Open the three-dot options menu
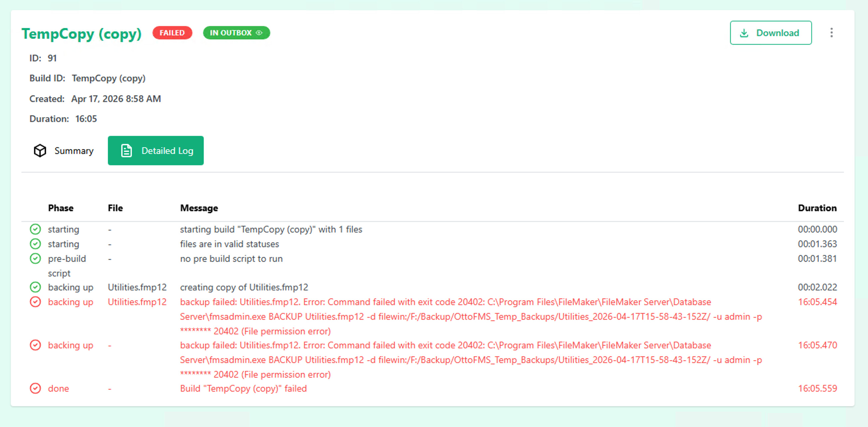Viewport: 868px width, 427px height. coord(831,33)
